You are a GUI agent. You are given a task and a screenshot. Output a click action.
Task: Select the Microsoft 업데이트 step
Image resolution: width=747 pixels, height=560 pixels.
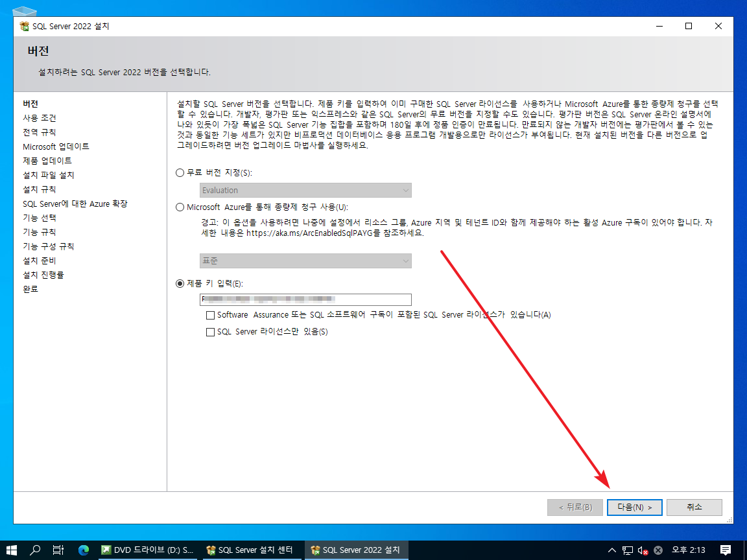click(56, 146)
